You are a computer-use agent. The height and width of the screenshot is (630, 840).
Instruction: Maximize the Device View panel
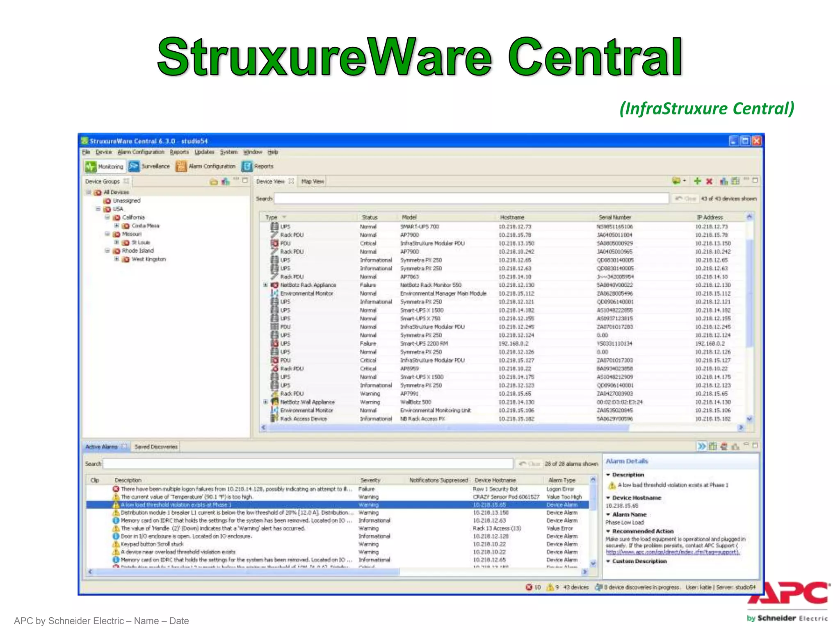tap(755, 180)
